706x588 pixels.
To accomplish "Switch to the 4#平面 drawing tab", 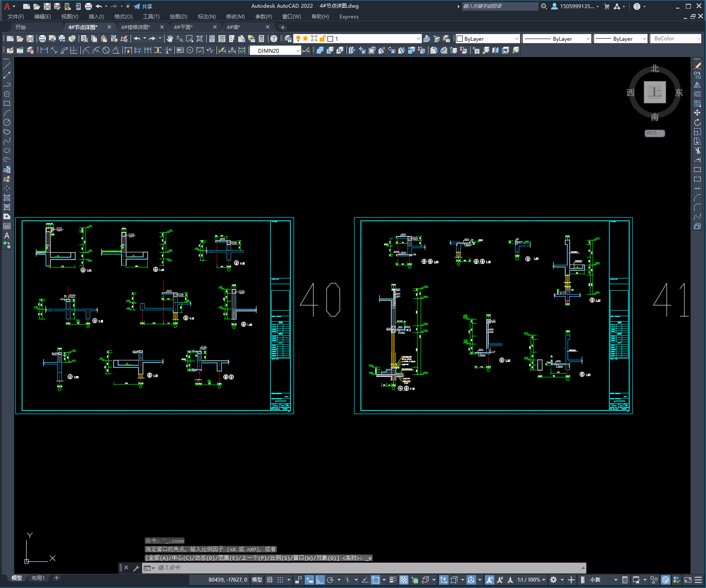I will pos(183,27).
